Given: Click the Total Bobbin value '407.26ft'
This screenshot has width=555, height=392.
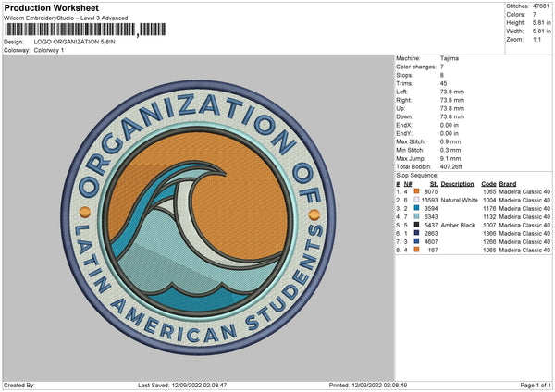Looking at the screenshot, I should click(451, 166).
